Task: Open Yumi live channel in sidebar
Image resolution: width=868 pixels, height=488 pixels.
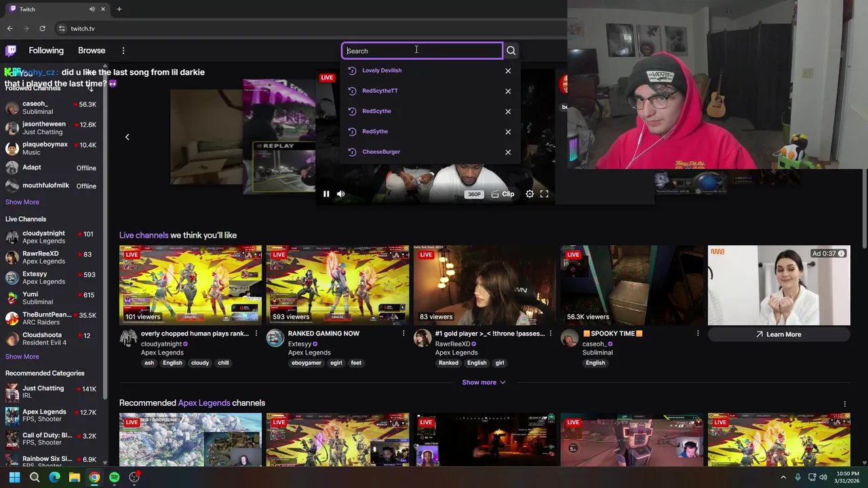Action: 52,298
